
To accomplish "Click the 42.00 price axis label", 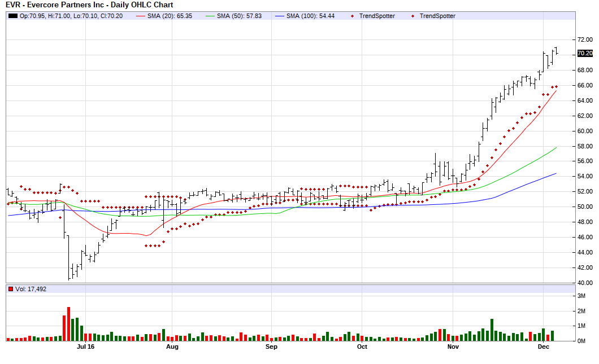I will coord(585,267).
